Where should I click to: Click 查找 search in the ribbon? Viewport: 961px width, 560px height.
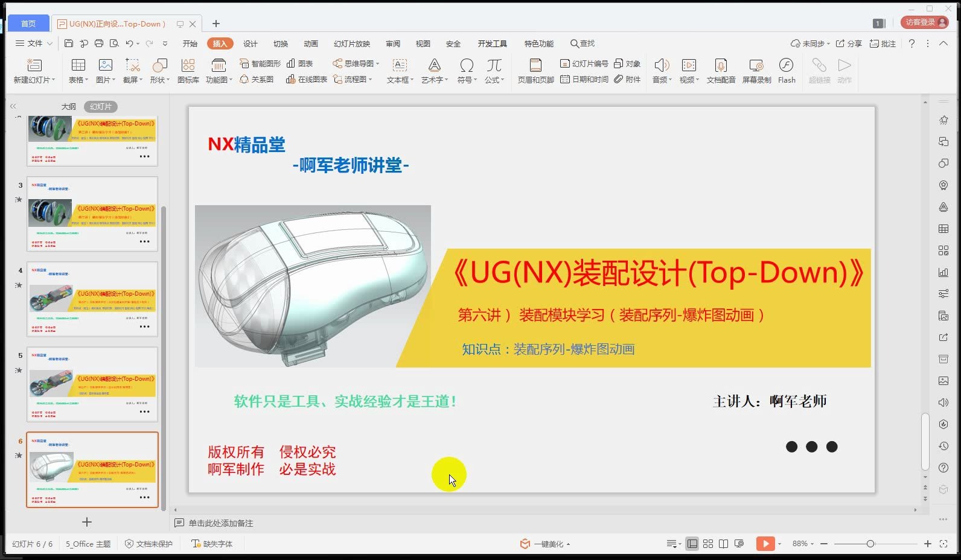tap(583, 43)
